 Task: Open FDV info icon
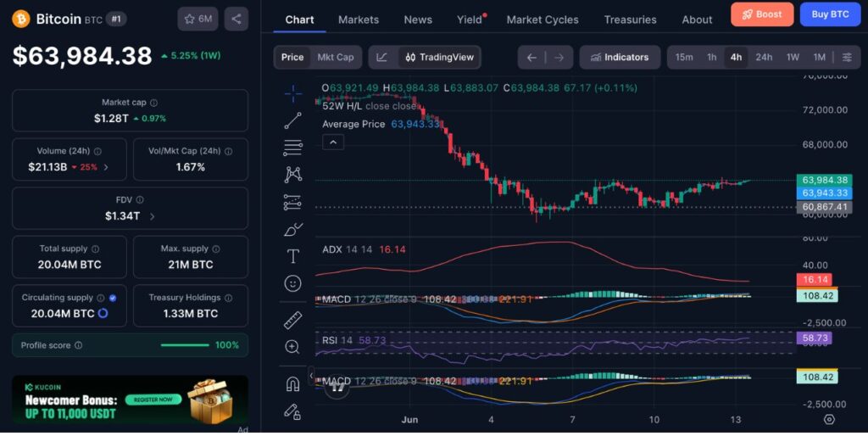tap(140, 200)
